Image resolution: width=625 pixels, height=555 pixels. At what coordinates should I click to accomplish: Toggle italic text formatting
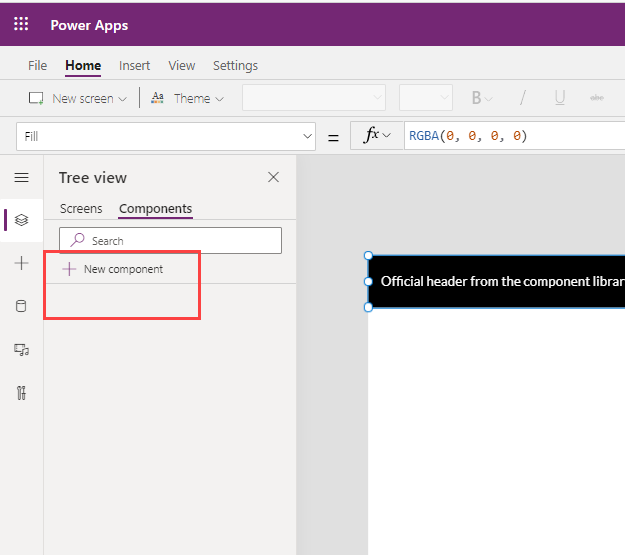(522, 98)
